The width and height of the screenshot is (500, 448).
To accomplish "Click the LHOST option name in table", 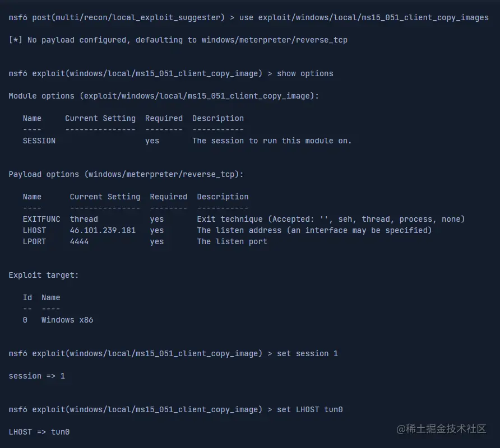I will 34,230.
